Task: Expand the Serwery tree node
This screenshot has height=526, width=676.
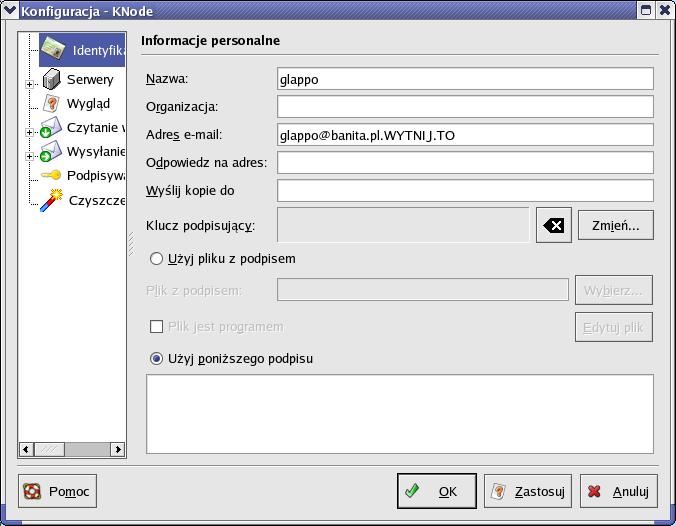Action: pos(30,84)
